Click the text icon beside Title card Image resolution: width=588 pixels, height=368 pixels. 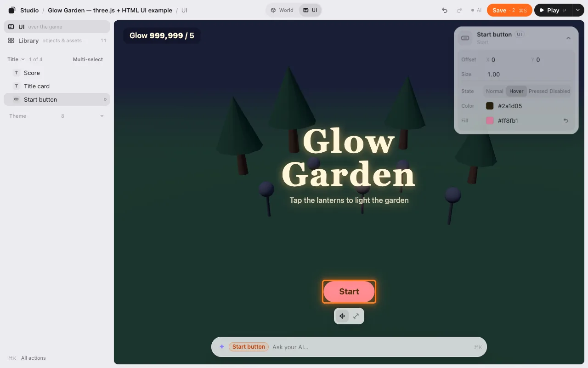coord(17,86)
